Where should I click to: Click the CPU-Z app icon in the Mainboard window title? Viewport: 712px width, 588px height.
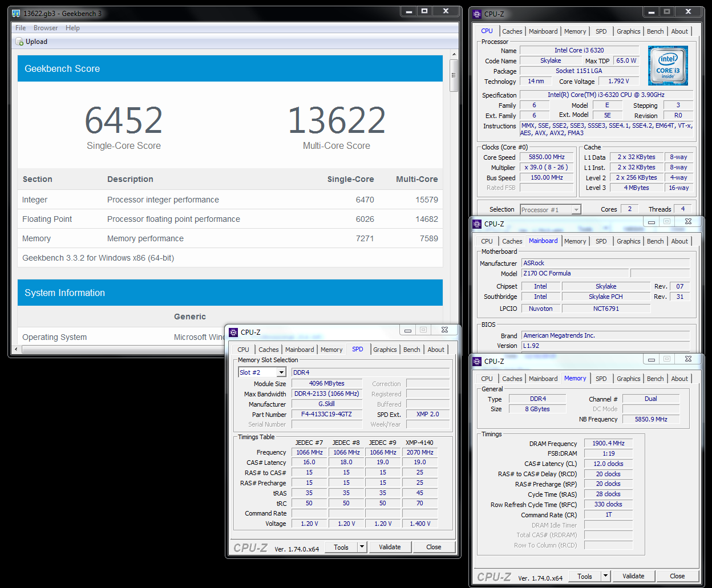point(478,224)
